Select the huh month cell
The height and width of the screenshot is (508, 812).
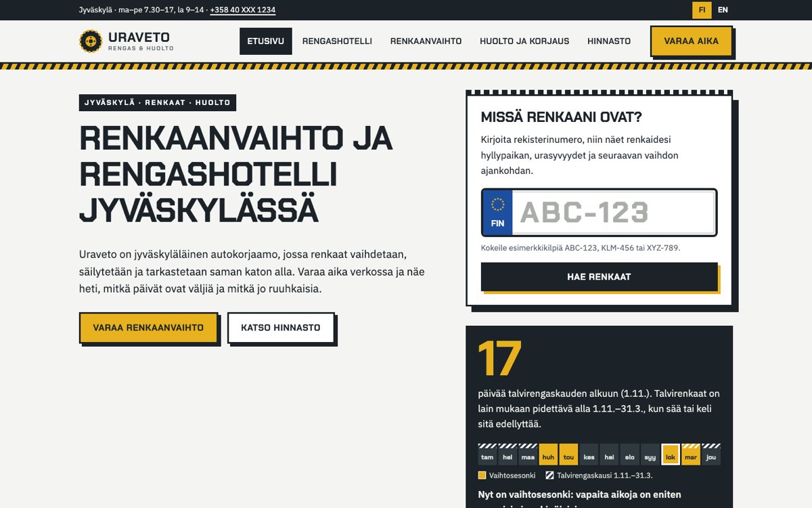pyautogui.click(x=548, y=454)
